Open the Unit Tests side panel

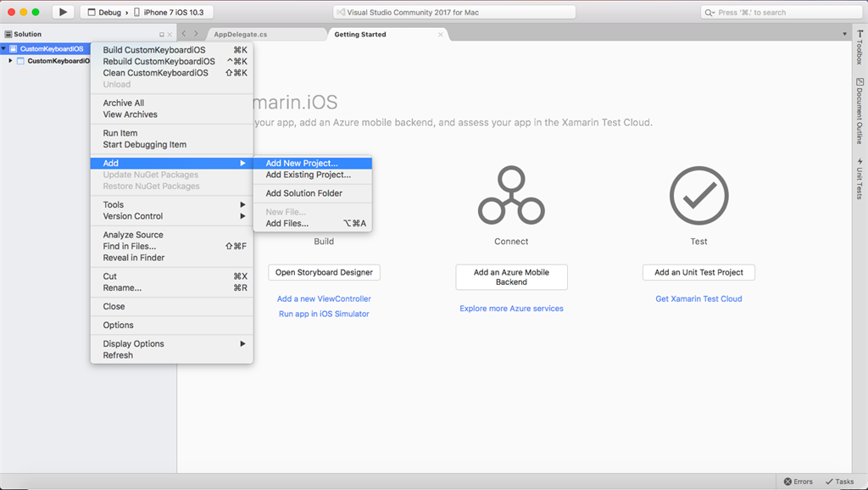860,179
